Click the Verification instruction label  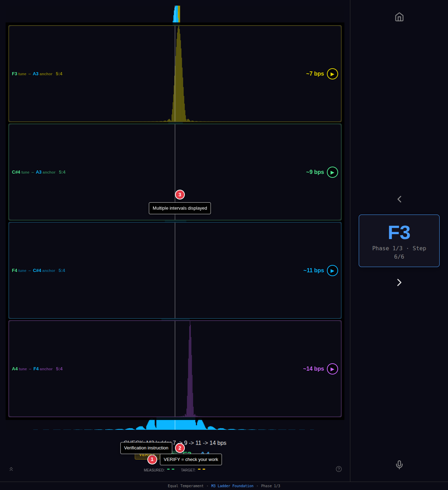146,448
